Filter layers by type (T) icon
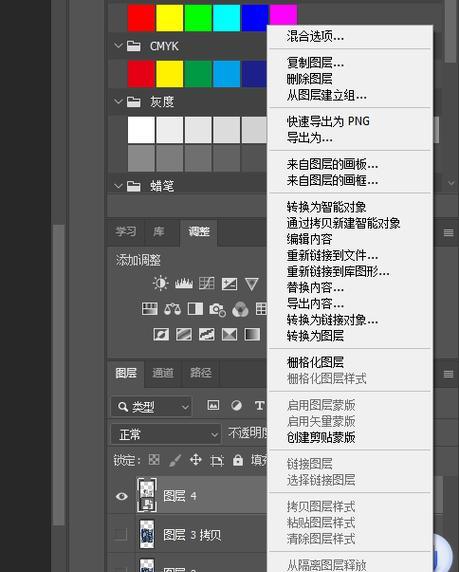Image resolution: width=459 pixels, height=572 pixels. (259, 405)
